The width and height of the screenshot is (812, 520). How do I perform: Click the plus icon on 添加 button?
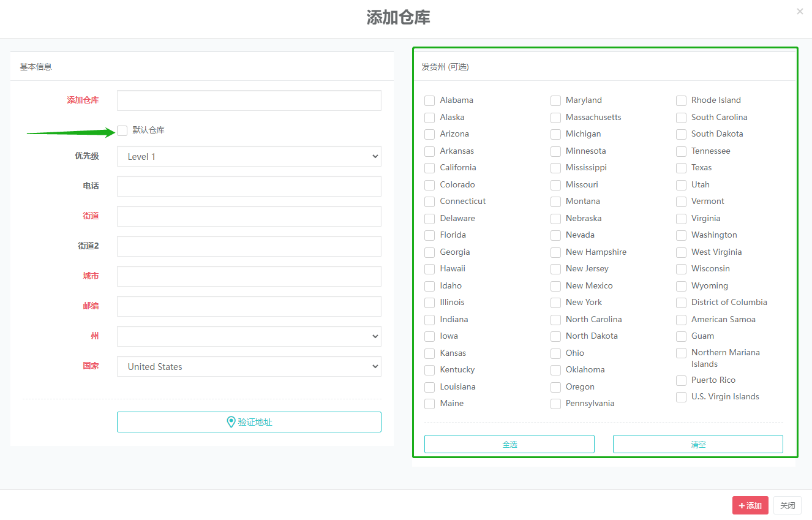coord(742,506)
